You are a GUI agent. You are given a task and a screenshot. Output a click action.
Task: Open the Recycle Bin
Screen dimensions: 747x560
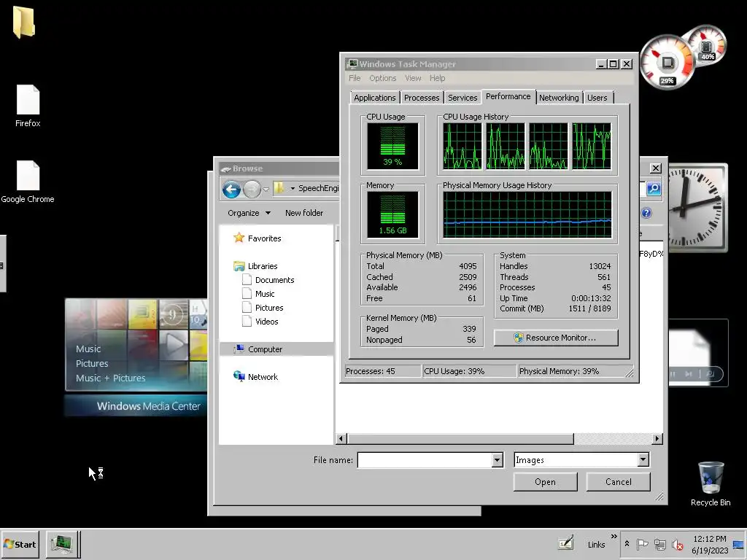[x=711, y=483]
